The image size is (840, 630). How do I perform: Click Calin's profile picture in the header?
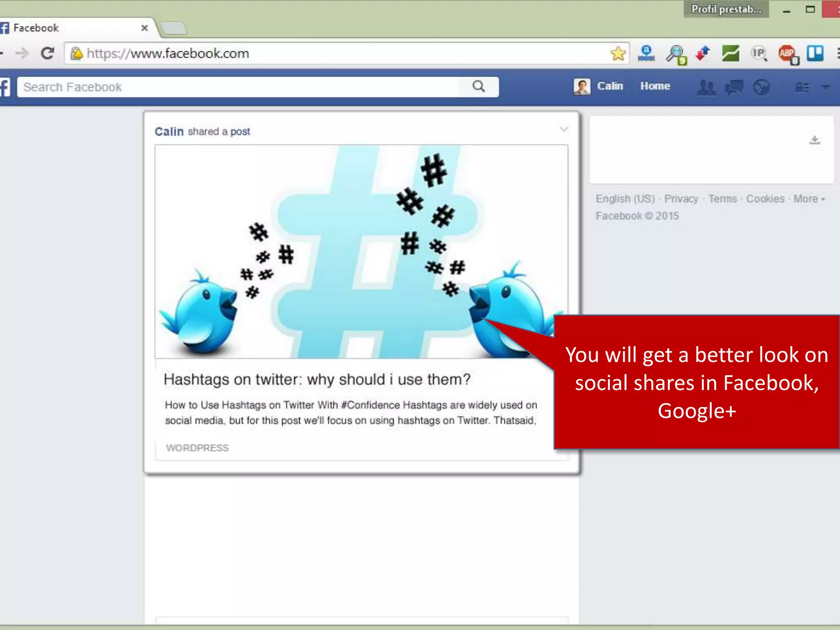582,87
